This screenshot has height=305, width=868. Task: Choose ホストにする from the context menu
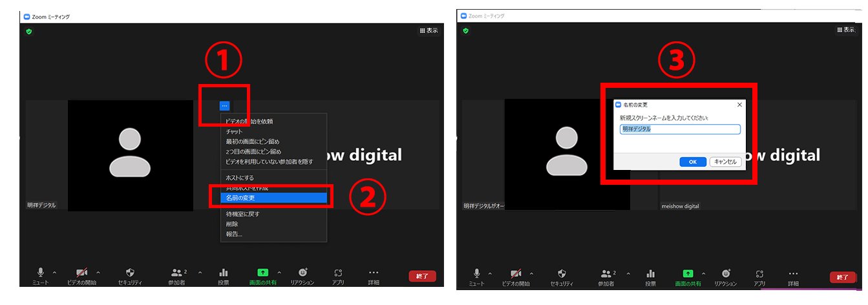(x=240, y=178)
